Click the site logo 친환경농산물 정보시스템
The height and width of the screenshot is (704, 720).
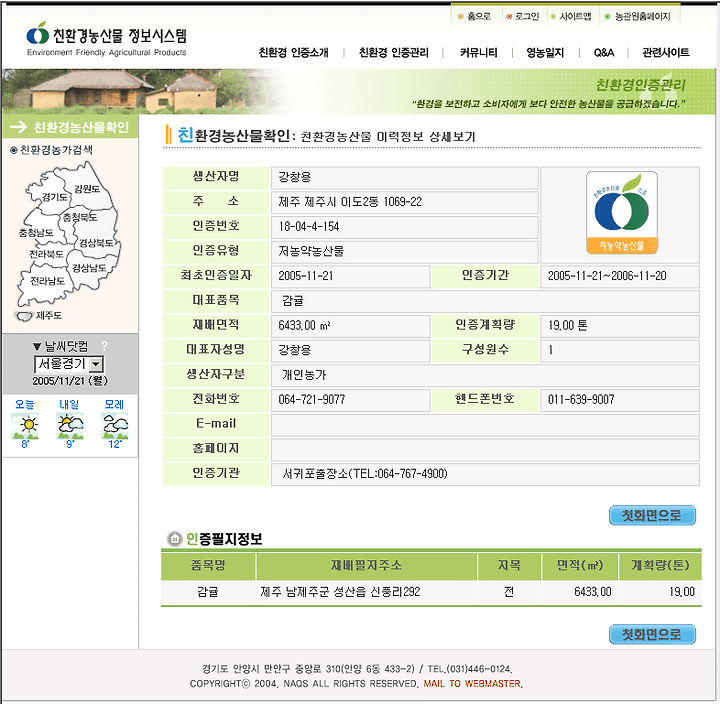[107, 39]
